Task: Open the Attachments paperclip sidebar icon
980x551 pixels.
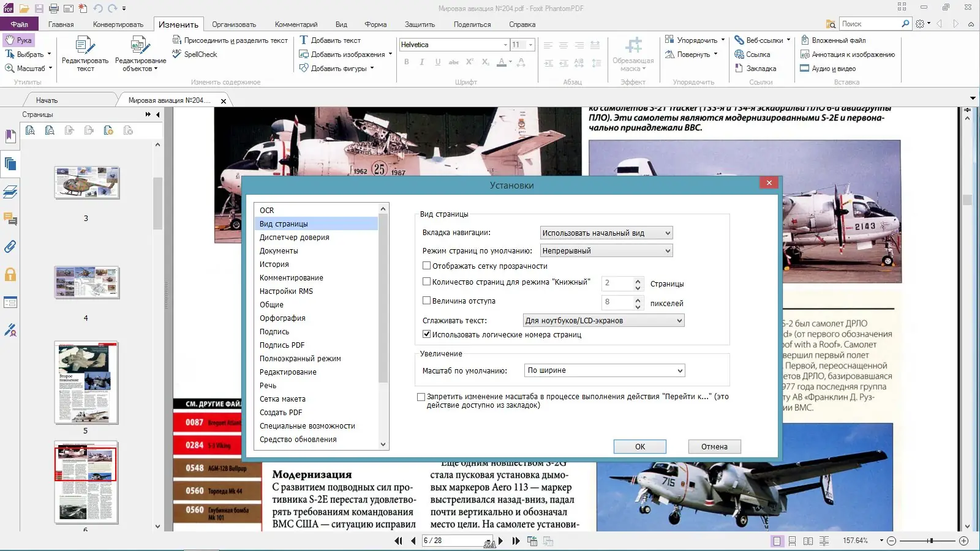Action: 10,247
